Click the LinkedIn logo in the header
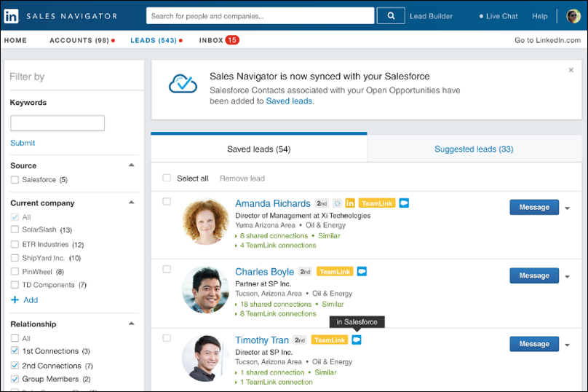This screenshot has height=392, width=588. [x=12, y=15]
